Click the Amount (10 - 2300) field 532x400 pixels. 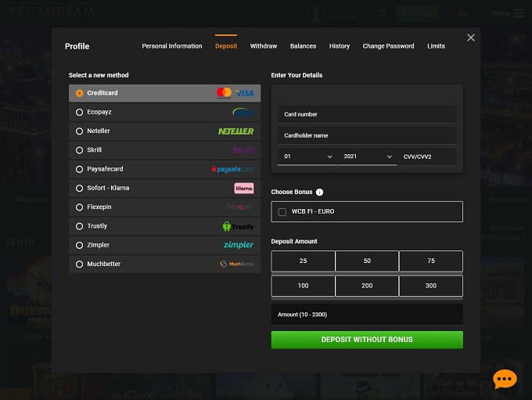tap(367, 314)
